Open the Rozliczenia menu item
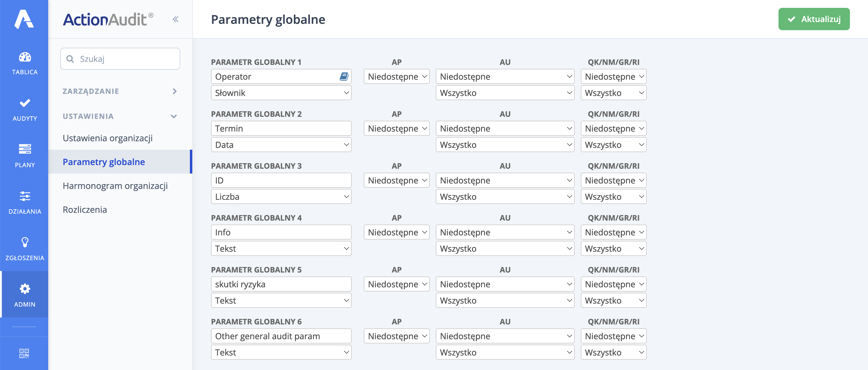The height and width of the screenshot is (370, 868). 85,209
